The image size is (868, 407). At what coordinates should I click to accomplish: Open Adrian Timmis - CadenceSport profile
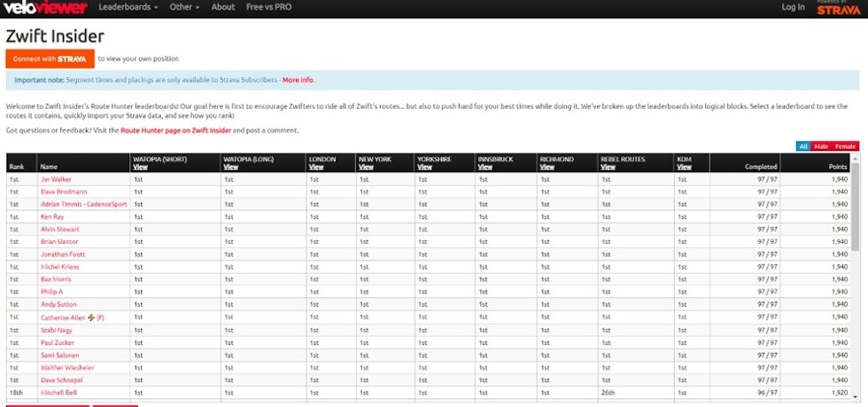pyautogui.click(x=83, y=204)
